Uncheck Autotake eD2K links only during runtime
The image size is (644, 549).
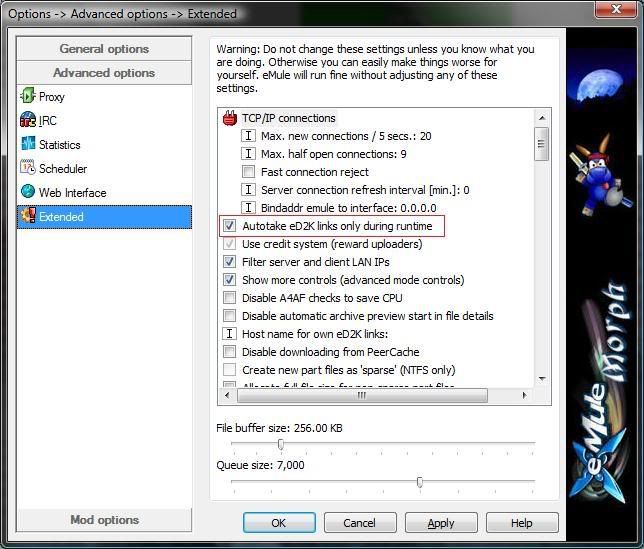click(229, 225)
